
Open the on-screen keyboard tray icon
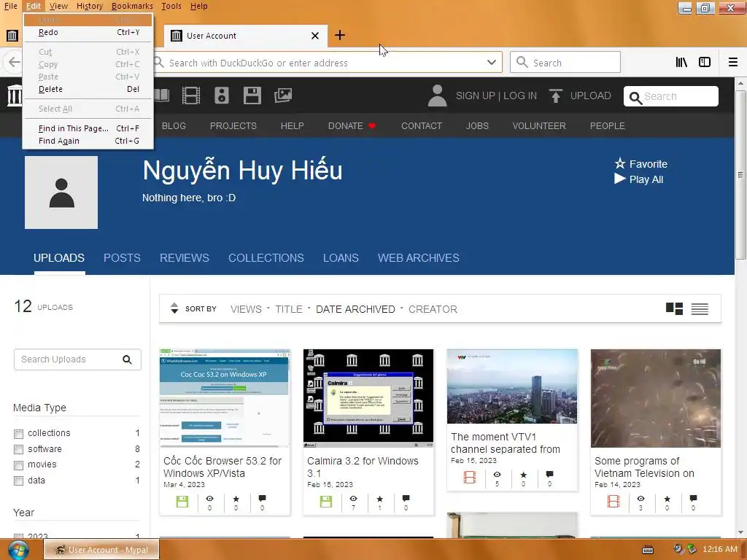pyautogui.click(x=648, y=550)
